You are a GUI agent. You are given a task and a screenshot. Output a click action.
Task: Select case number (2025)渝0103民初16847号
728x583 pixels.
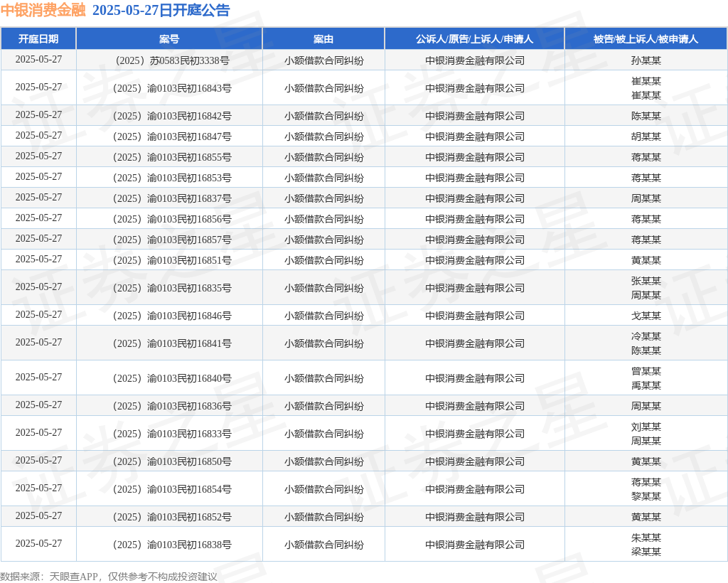coord(172,137)
